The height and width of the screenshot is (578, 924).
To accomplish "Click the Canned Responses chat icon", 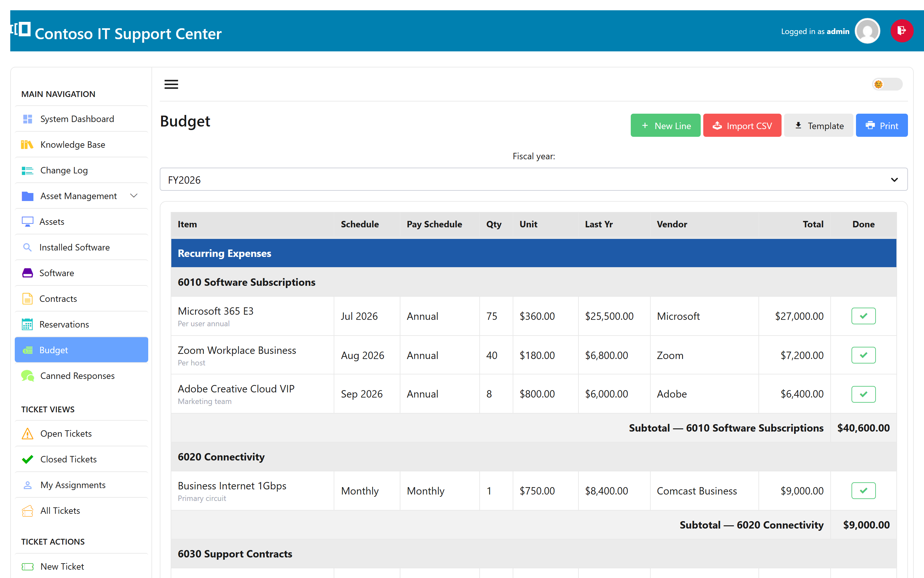I will click(28, 376).
